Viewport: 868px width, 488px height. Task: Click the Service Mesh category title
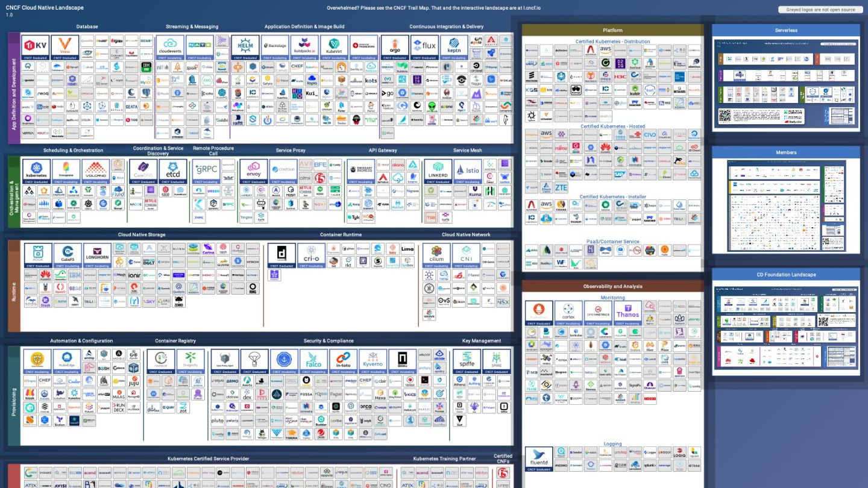(468, 151)
